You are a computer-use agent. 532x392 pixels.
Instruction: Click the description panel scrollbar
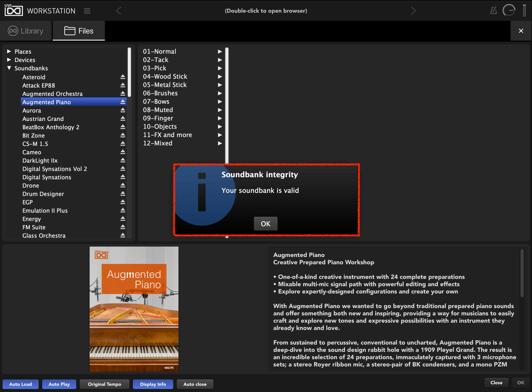point(522,273)
